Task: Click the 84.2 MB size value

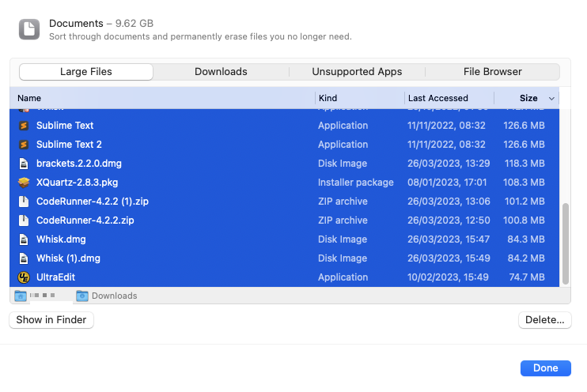Action: click(526, 258)
